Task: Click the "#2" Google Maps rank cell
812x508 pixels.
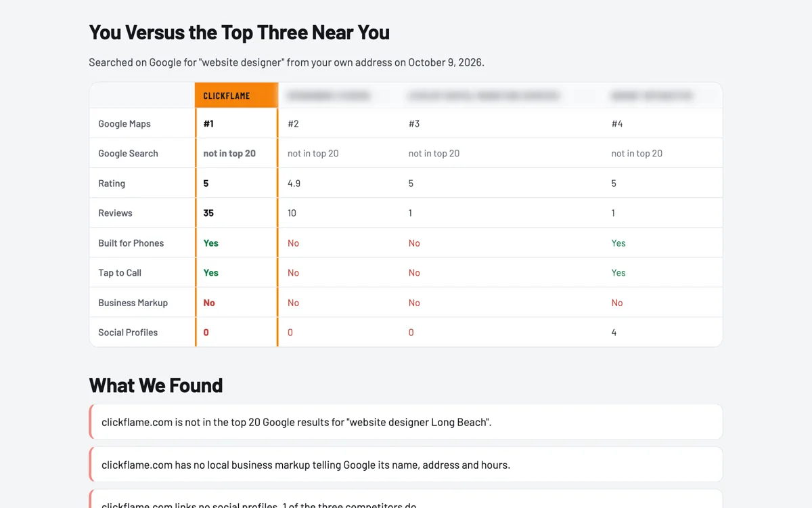Action: pyautogui.click(x=293, y=124)
